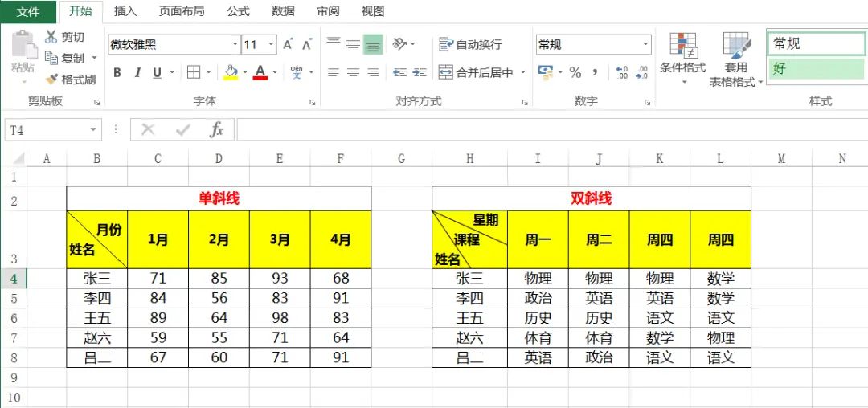Align text to middle of cell
This screenshot has width=868, height=408.
[x=353, y=43]
